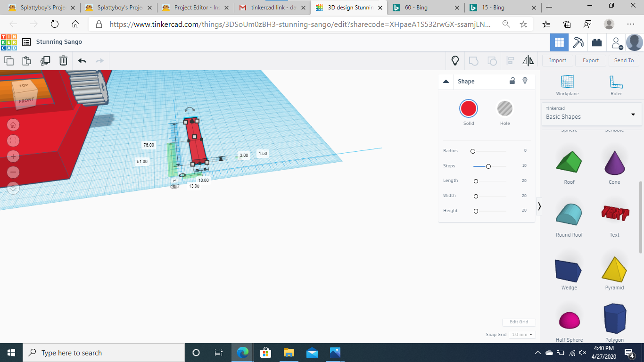
Task: Zoom in the workplane view
Action: pos(13,156)
